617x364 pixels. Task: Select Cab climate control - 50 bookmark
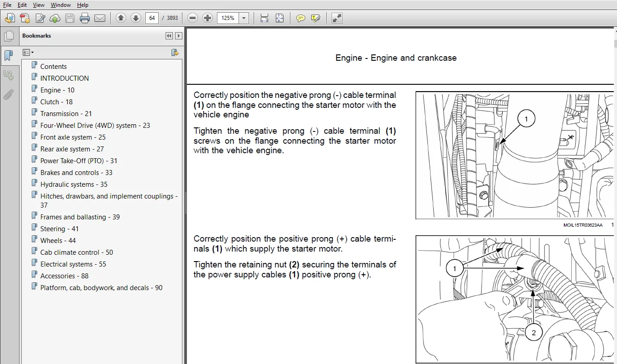click(x=77, y=252)
